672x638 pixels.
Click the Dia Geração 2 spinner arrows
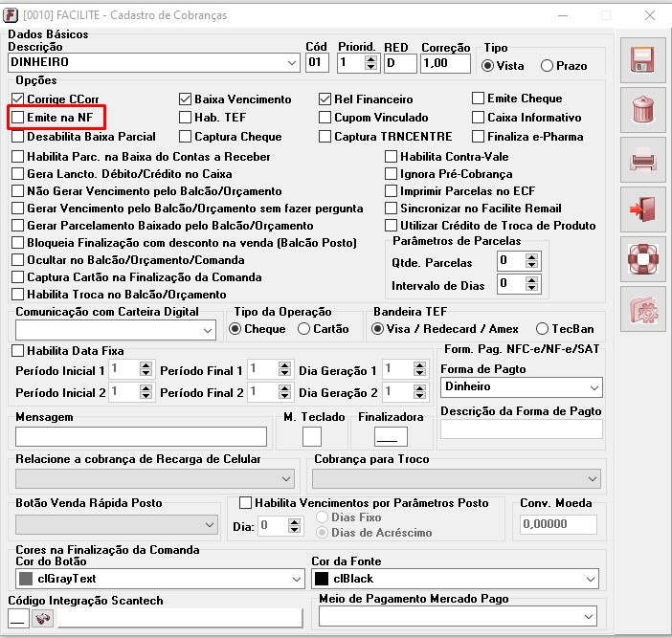[x=419, y=391]
